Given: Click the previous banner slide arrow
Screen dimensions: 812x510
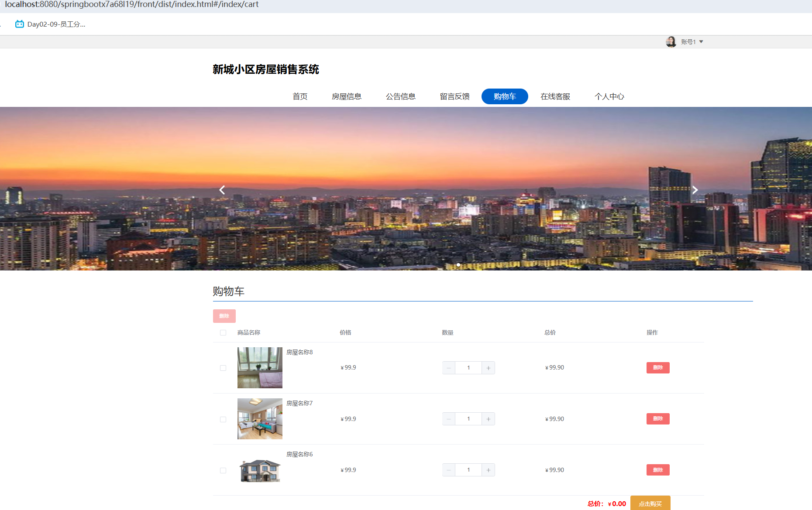Looking at the screenshot, I should coord(222,190).
